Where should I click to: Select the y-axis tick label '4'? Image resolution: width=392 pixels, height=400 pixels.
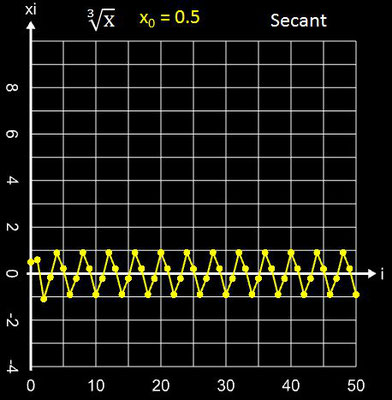pos(12,181)
